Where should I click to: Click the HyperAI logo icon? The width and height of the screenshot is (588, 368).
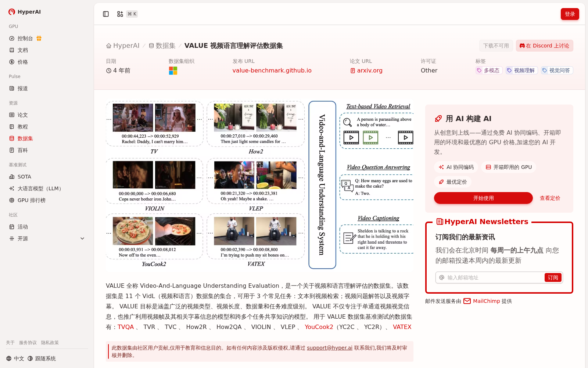[12, 12]
